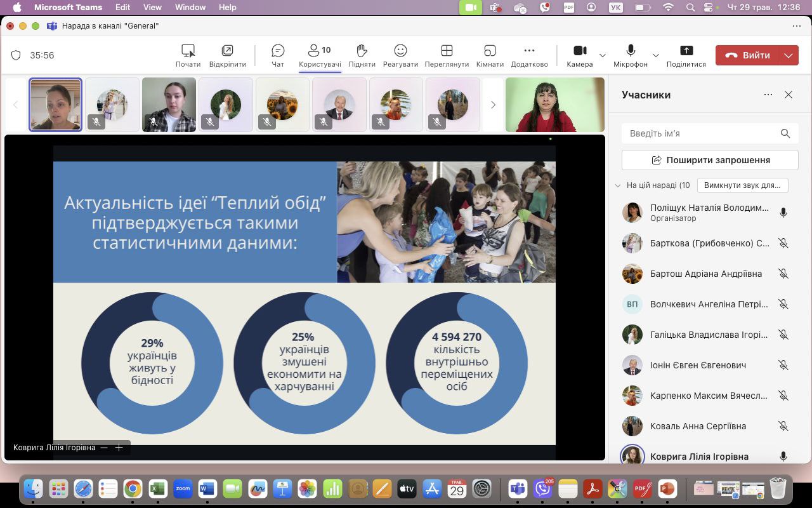Toggle the Мікрофон mute
Screen dimensions: 812x508
[x=631, y=55]
